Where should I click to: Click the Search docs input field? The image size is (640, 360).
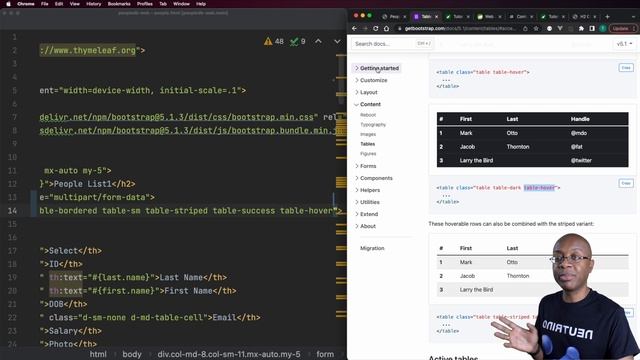[x=392, y=44]
